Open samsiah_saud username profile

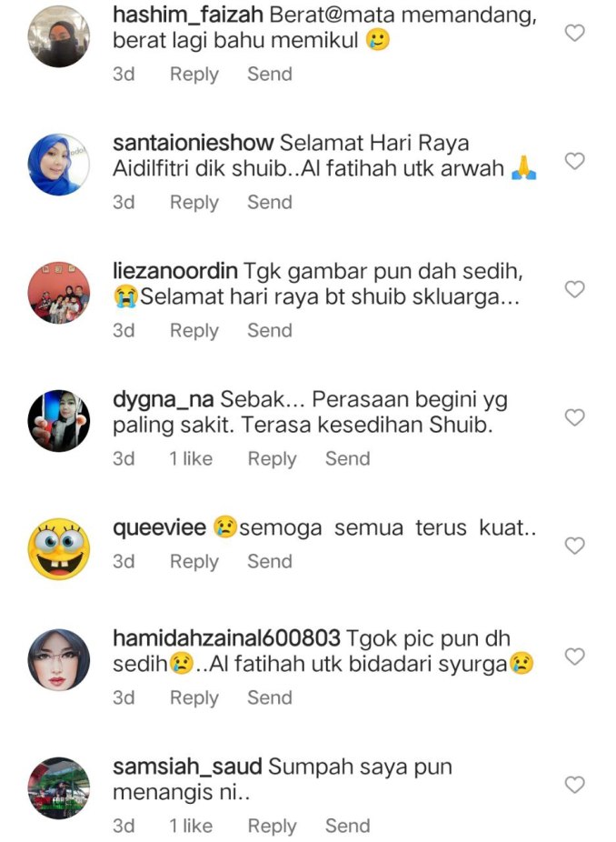click(187, 767)
